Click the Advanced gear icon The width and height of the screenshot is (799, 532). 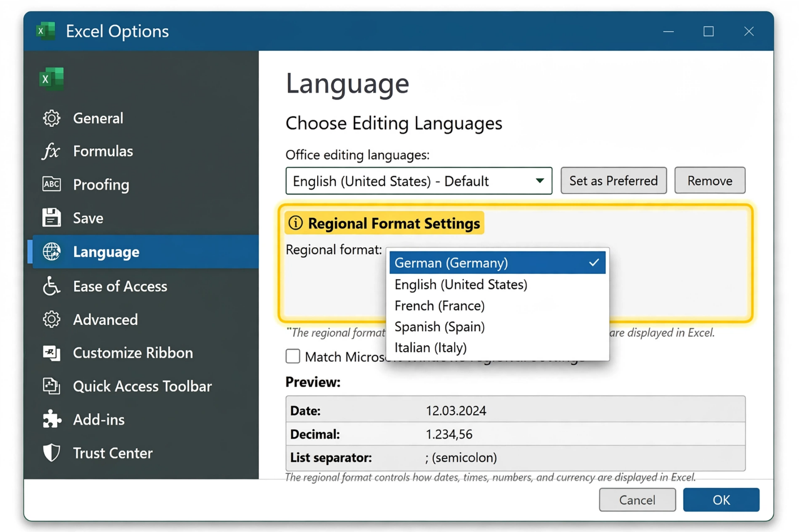click(x=52, y=319)
